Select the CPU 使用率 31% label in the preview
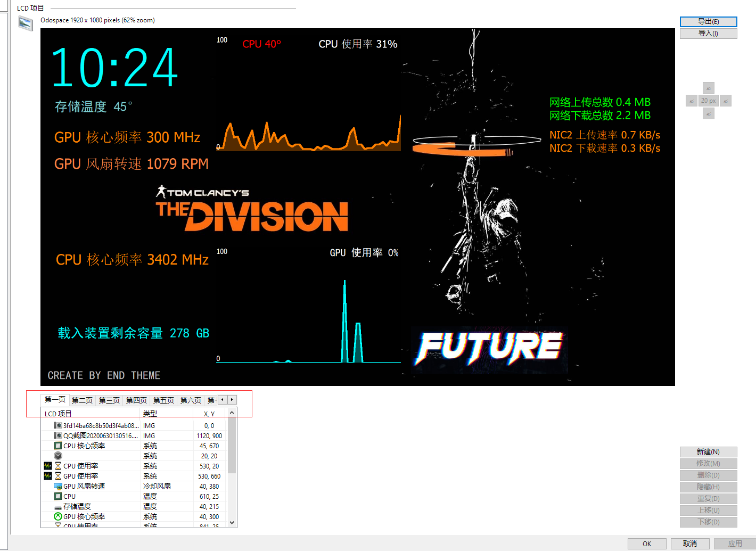 358,44
